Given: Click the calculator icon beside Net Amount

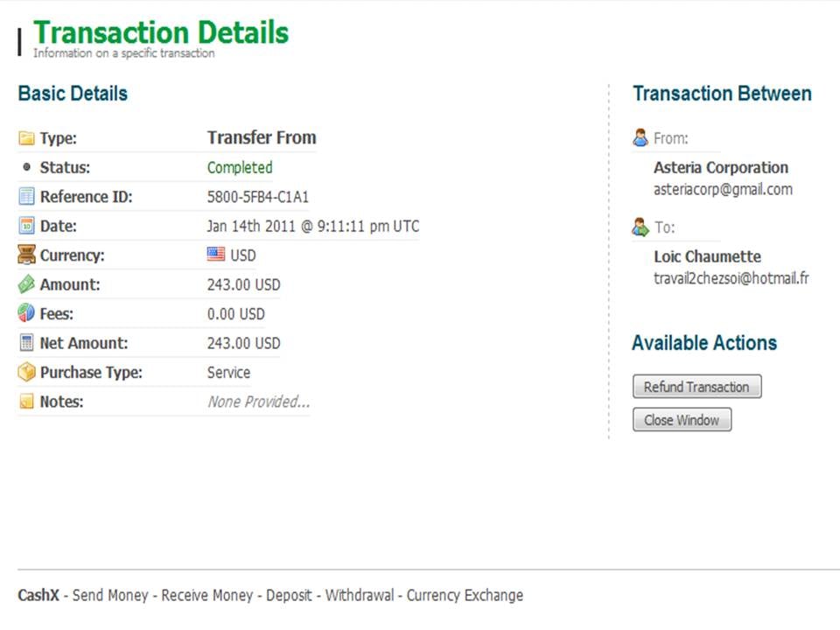Looking at the screenshot, I should point(26,343).
